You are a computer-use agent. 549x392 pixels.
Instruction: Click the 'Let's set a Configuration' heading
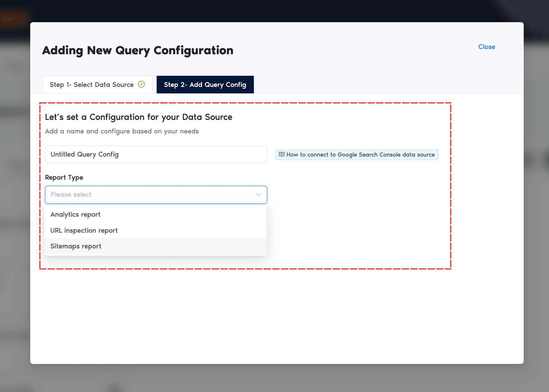tap(138, 117)
